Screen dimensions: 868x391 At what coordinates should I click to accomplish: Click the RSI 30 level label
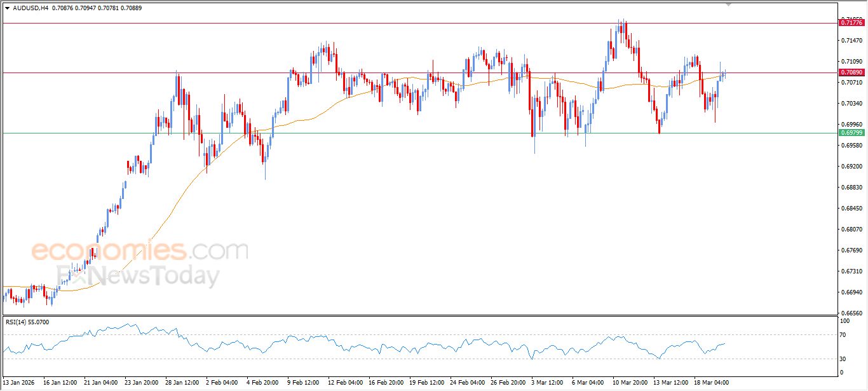843,359
